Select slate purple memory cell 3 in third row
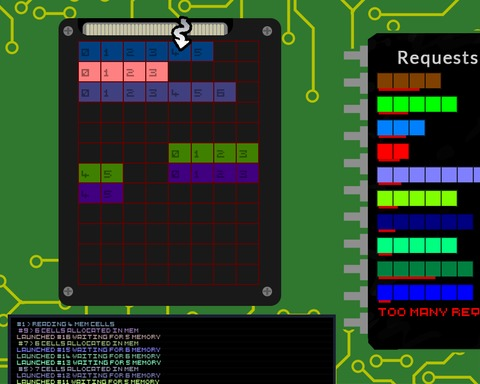The width and height of the screenshot is (480, 384). coord(157,92)
